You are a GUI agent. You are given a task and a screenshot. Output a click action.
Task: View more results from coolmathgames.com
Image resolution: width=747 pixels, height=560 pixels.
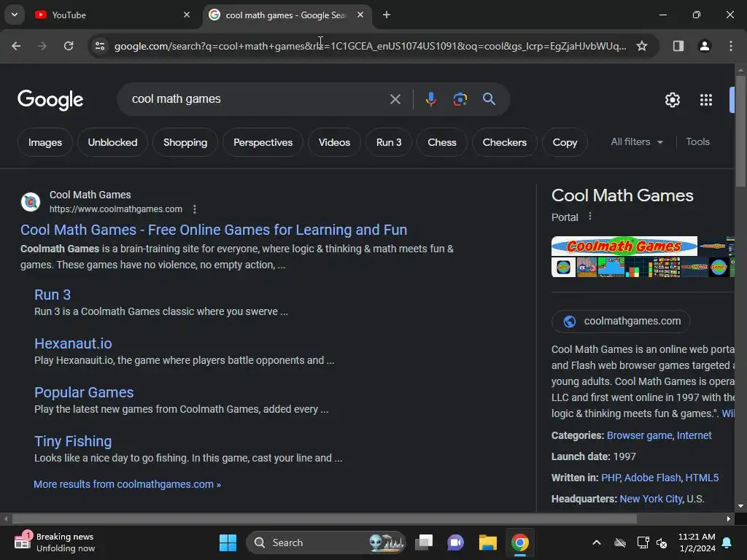[127, 484]
